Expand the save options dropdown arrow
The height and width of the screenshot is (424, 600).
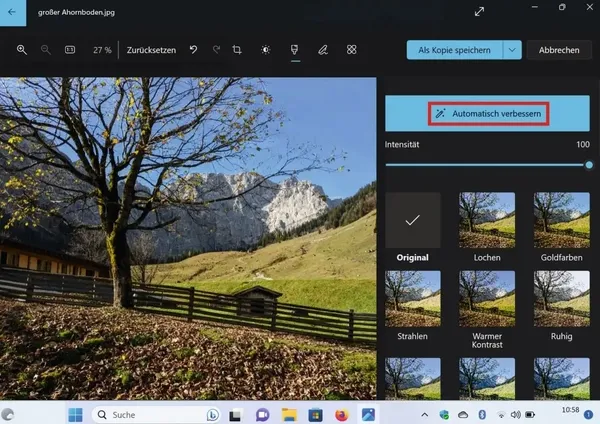click(x=513, y=50)
